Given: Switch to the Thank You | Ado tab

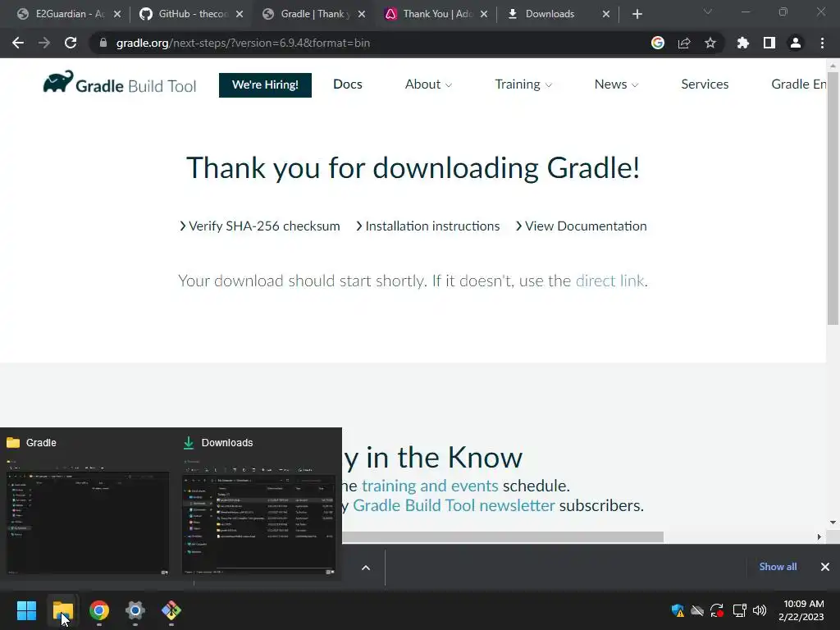Looking at the screenshot, I should (x=437, y=14).
